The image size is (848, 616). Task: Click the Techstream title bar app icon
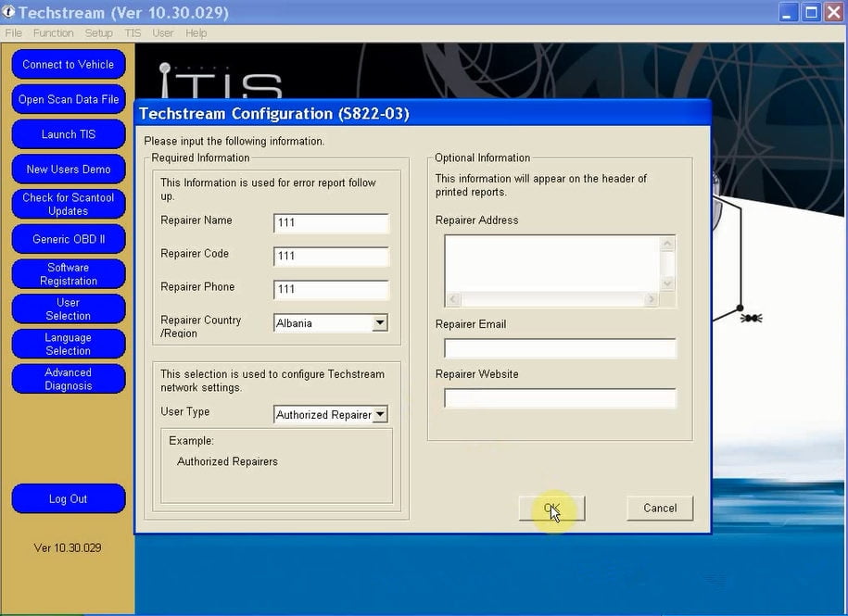click(x=8, y=11)
